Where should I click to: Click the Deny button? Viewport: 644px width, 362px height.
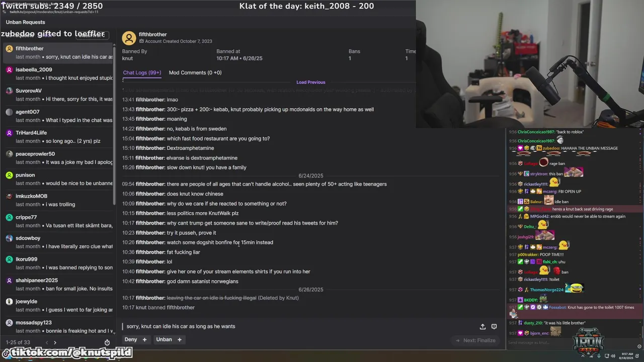point(131,339)
